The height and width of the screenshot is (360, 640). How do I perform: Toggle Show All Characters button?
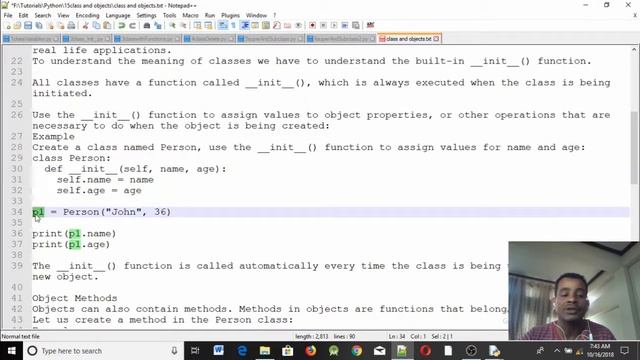click(x=233, y=26)
